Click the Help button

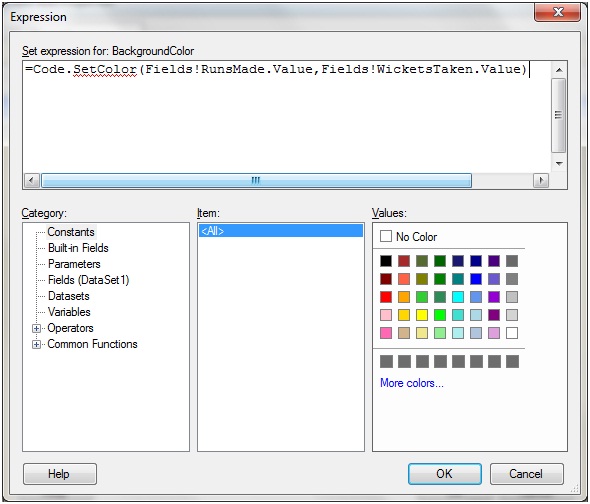[x=59, y=474]
